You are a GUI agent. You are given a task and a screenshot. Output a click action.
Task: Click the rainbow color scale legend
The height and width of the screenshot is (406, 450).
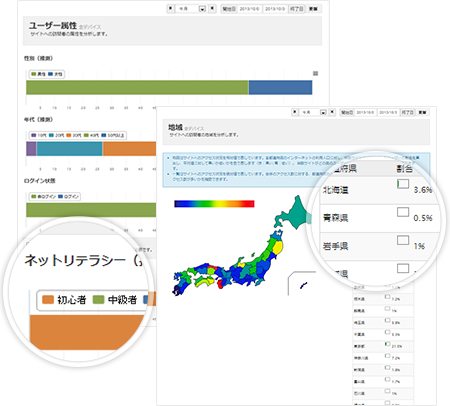point(214,204)
